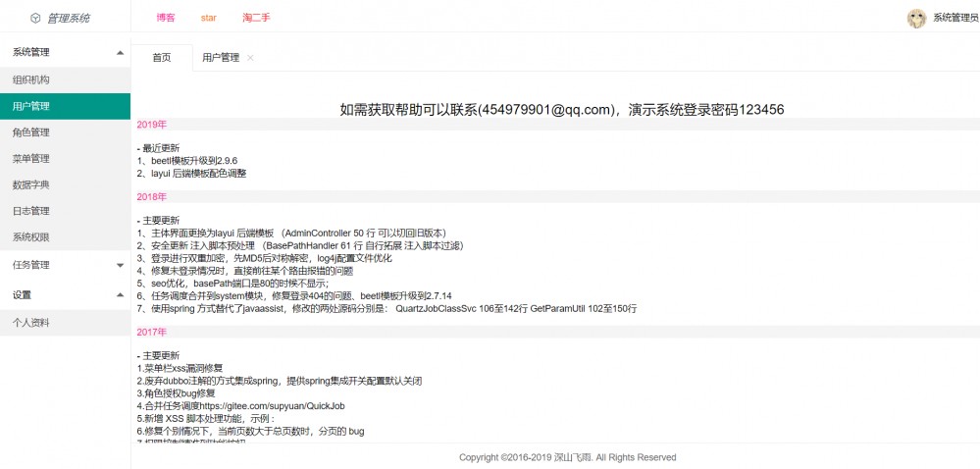Click the 系统管理 group label
Viewport: 980px width, 469px height.
point(31,53)
